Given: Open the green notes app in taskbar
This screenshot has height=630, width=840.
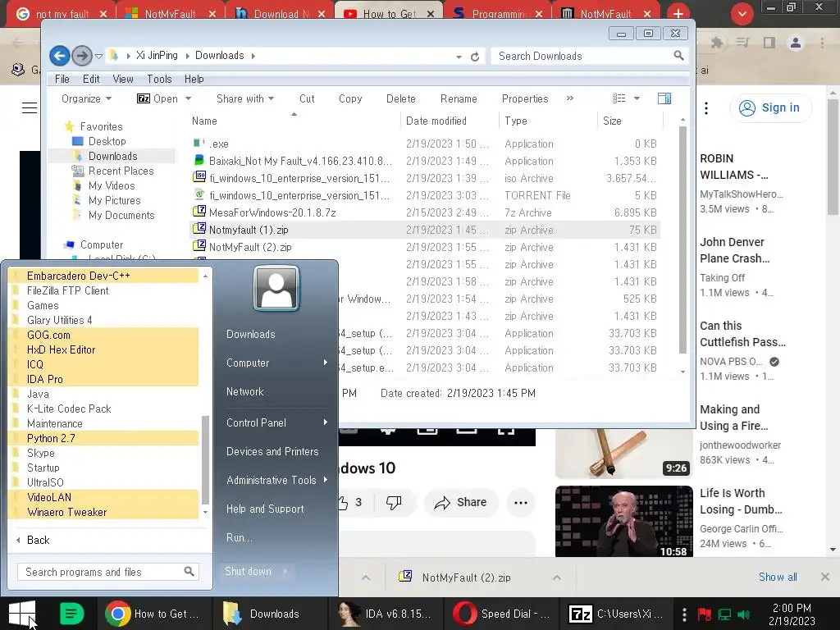Looking at the screenshot, I should tap(72, 614).
